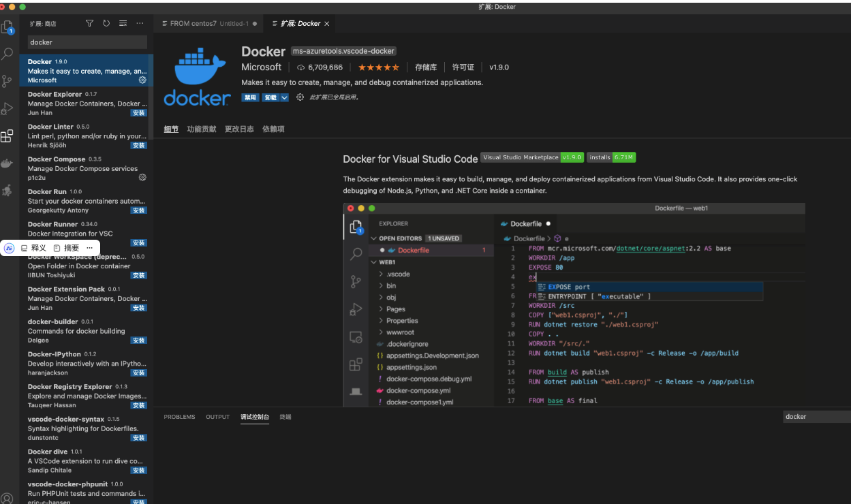This screenshot has height=504, width=851.
Task: Open the Accounts icon at activity bar bottom
Action: click(7, 498)
